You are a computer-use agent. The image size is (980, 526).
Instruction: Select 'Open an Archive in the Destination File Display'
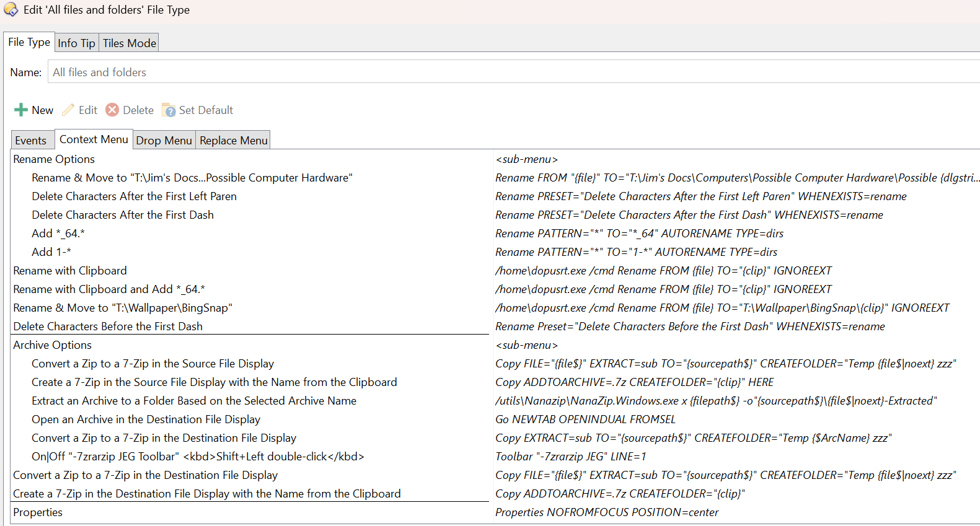[x=146, y=419]
